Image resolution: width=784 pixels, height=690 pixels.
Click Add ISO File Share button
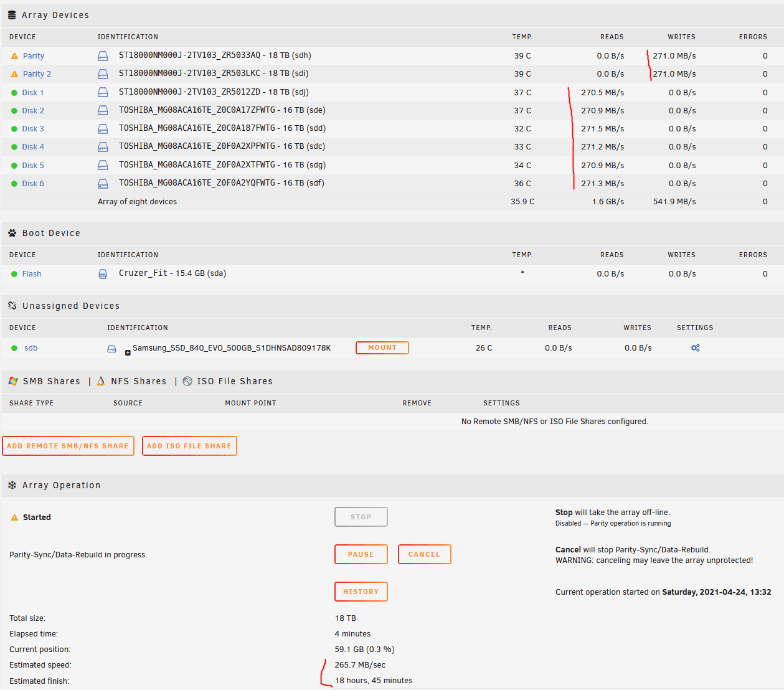(x=189, y=446)
